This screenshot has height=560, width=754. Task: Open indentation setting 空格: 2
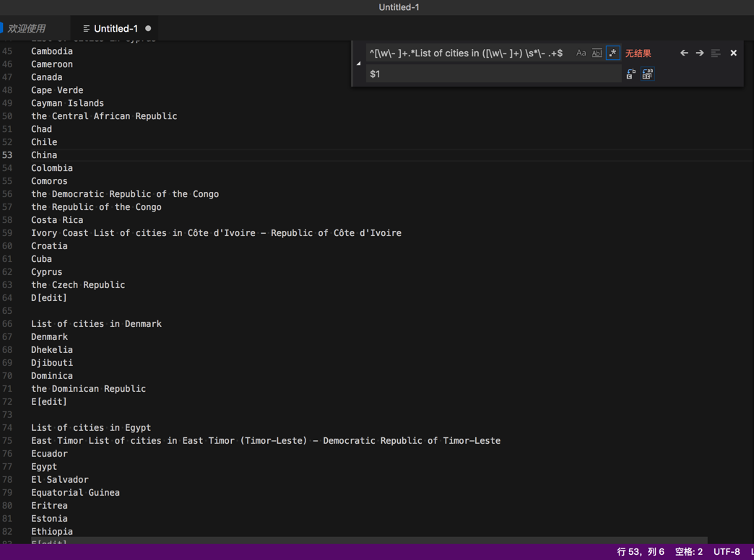(688, 552)
